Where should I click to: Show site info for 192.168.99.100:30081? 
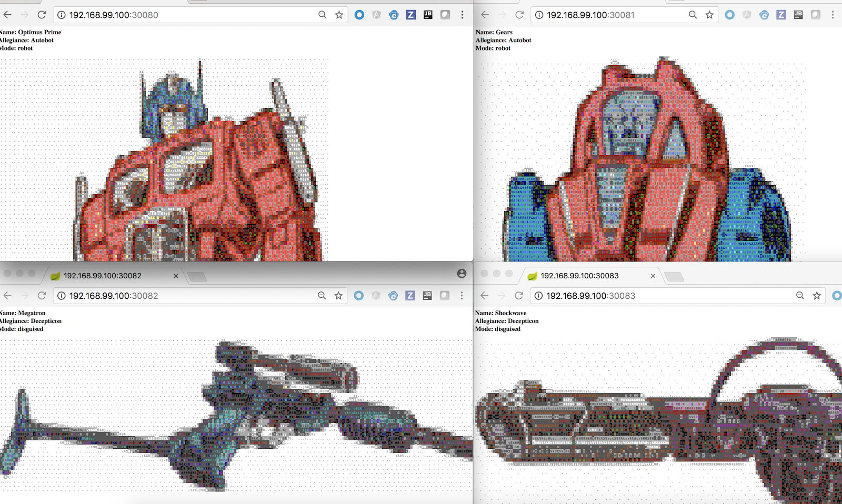pyautogui.click(x=539, y=15)
